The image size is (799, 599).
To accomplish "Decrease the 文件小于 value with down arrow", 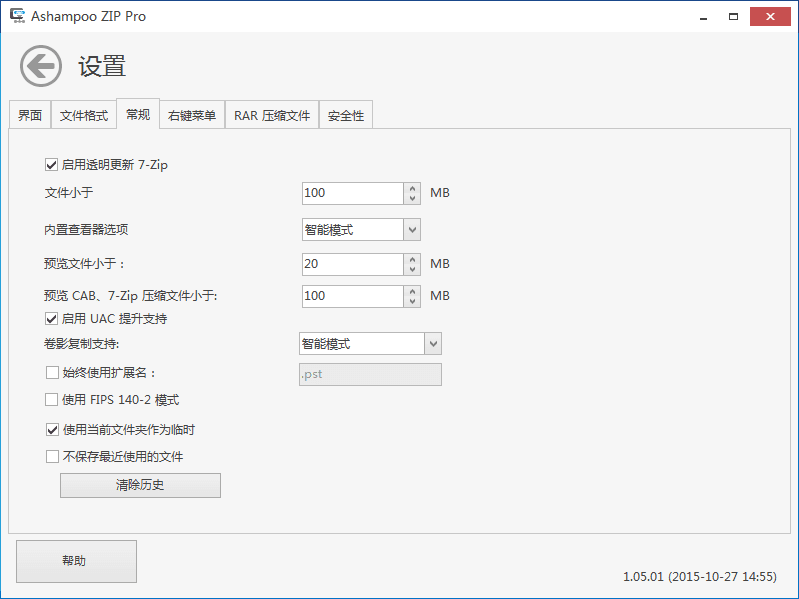I will pyautogui.click(x=412, y=199).
